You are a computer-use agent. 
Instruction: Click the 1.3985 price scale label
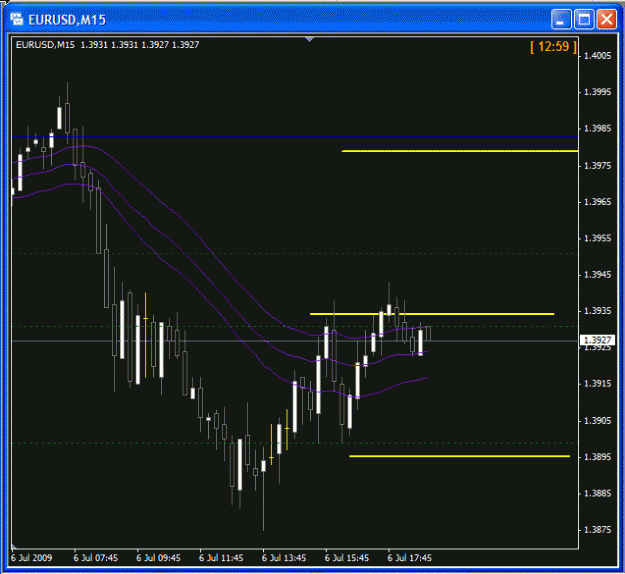597,128
